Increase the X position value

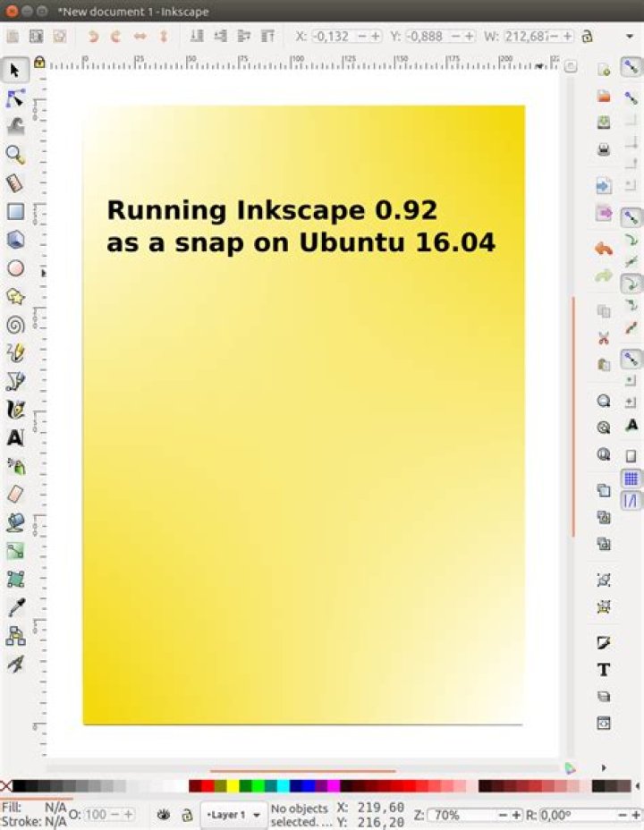click(375, 36)
